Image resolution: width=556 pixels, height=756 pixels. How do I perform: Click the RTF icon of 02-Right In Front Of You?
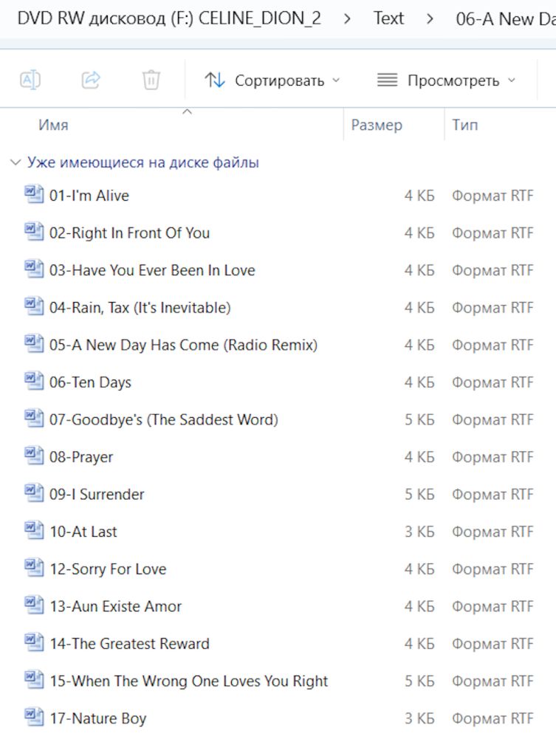pos(34,231)
